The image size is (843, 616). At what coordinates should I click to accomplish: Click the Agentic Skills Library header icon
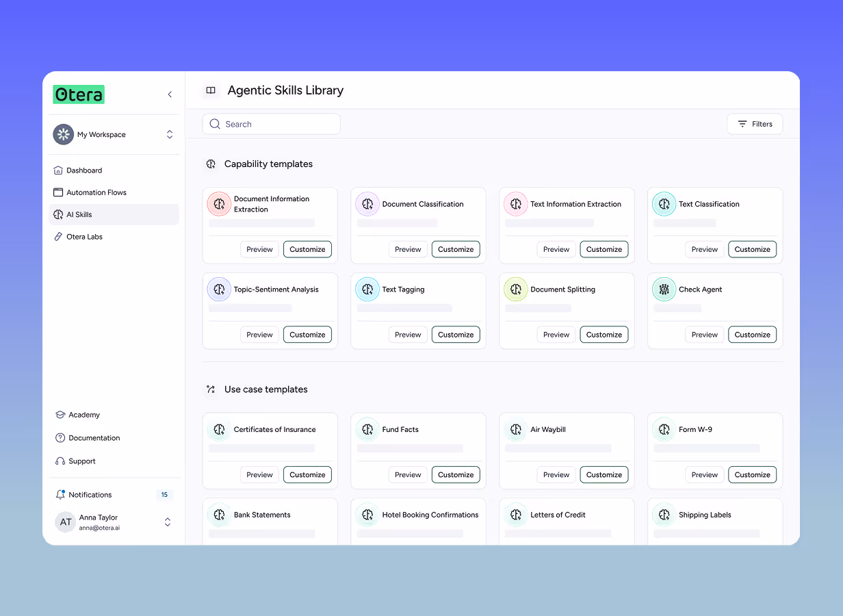[x=211, y=90]
